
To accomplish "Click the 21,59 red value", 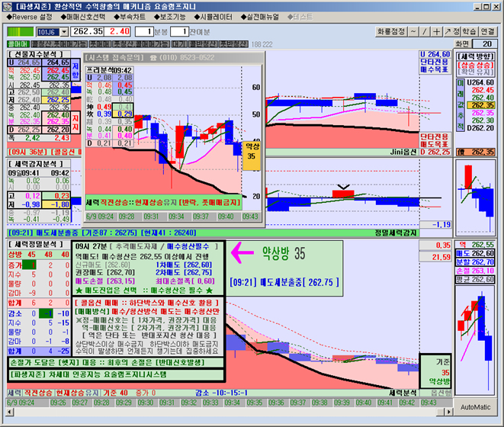I will 435,257.
